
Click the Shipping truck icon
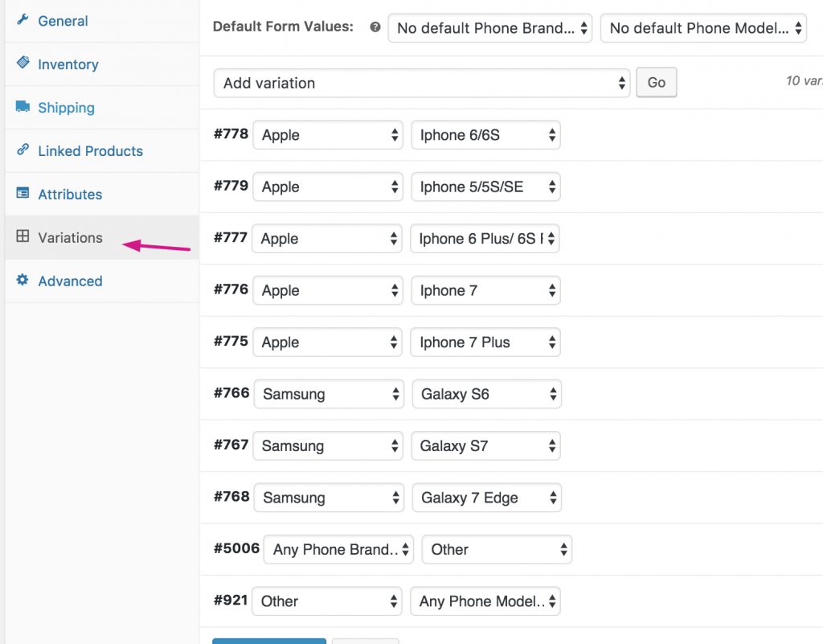[x=23, y=107]
